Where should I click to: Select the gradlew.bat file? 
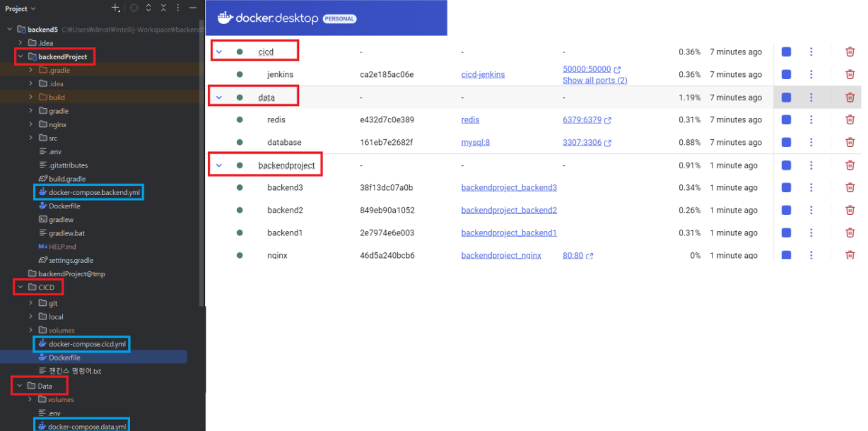tap(61, 233)
